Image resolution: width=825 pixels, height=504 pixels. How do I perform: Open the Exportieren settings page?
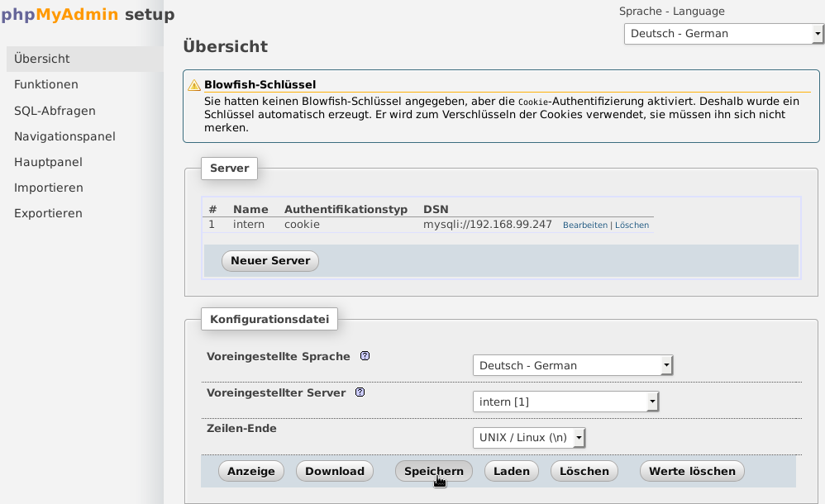(48, 213)
